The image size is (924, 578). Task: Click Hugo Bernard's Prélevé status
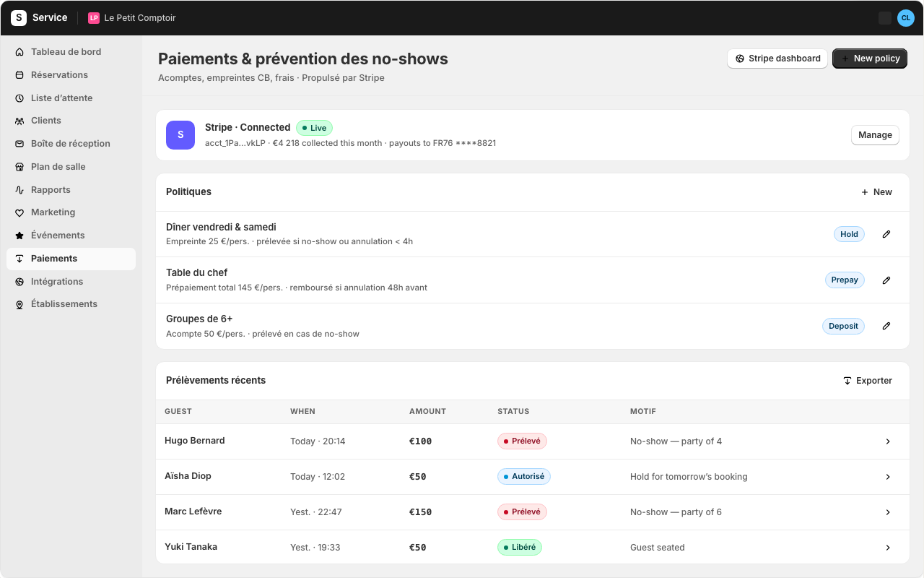[522, 441]
